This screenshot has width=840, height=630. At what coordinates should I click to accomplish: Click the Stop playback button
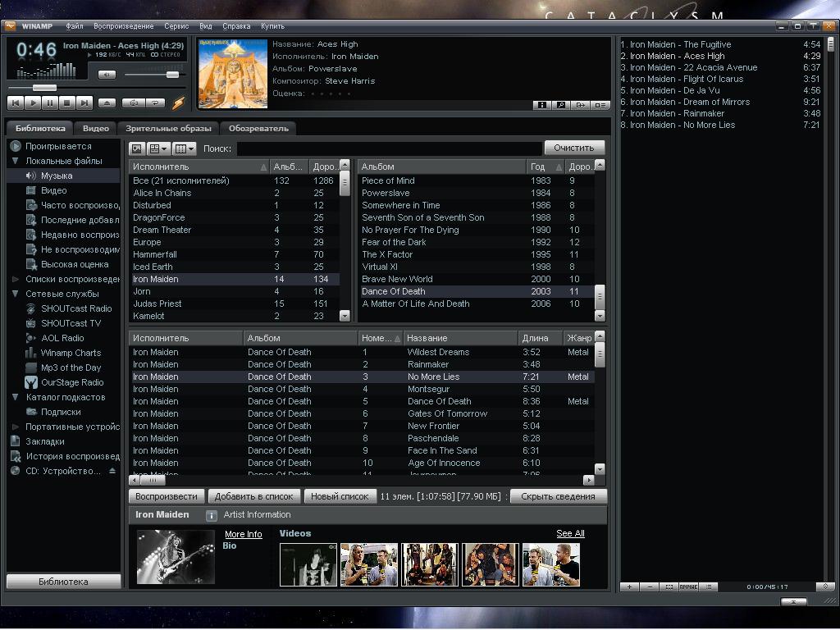point(66,103)
